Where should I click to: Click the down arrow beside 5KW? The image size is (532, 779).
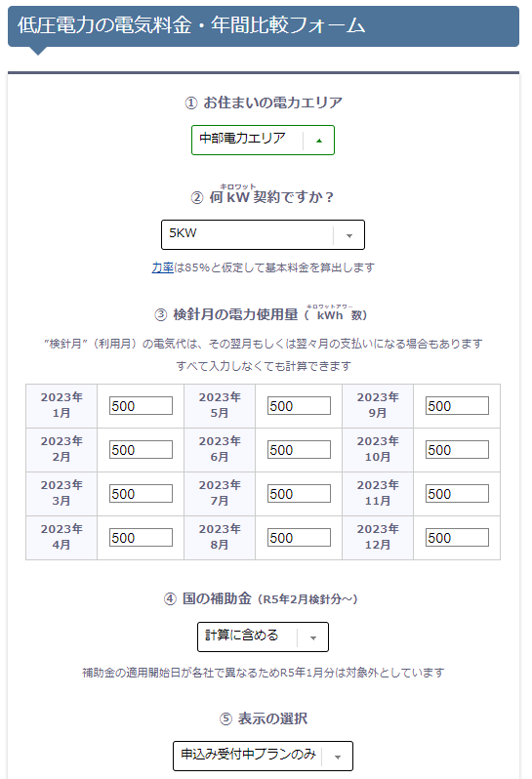click(x=349, y=236)
